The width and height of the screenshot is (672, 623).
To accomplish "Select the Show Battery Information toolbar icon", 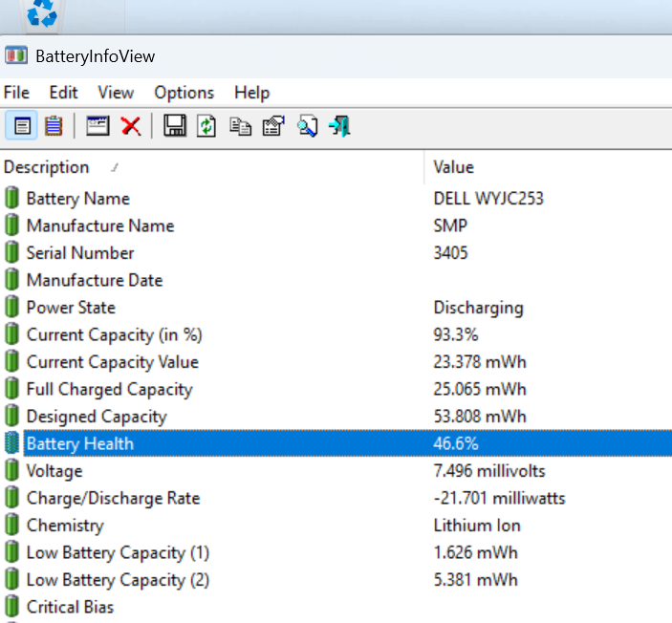I will (21, 126).
